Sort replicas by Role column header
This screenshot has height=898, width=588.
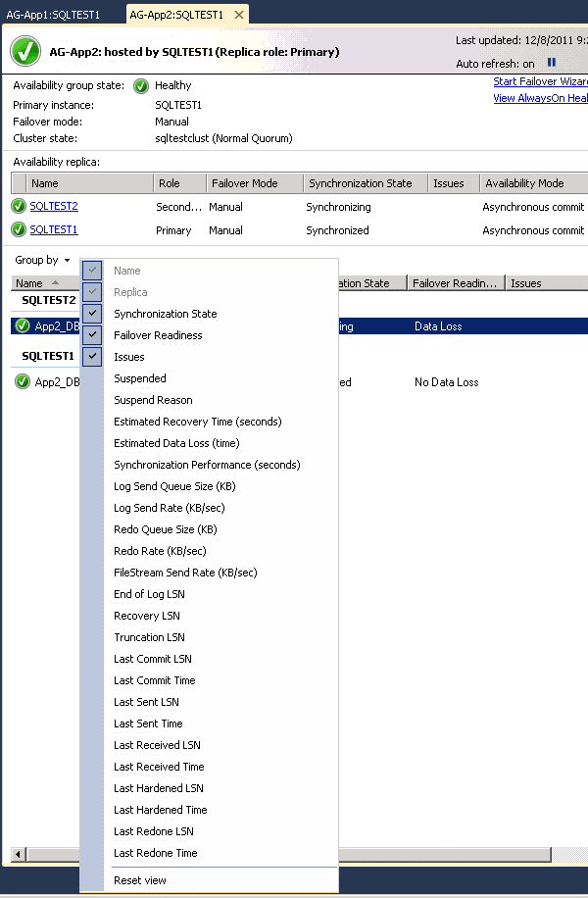tap(179, 183)
